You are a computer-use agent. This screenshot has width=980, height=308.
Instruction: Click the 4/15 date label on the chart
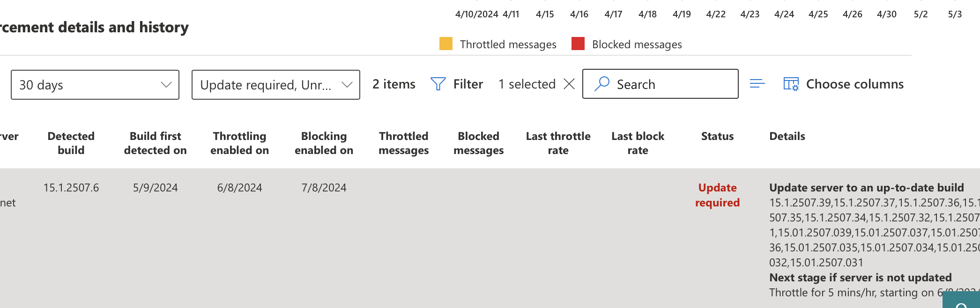[x=545, y=14]
